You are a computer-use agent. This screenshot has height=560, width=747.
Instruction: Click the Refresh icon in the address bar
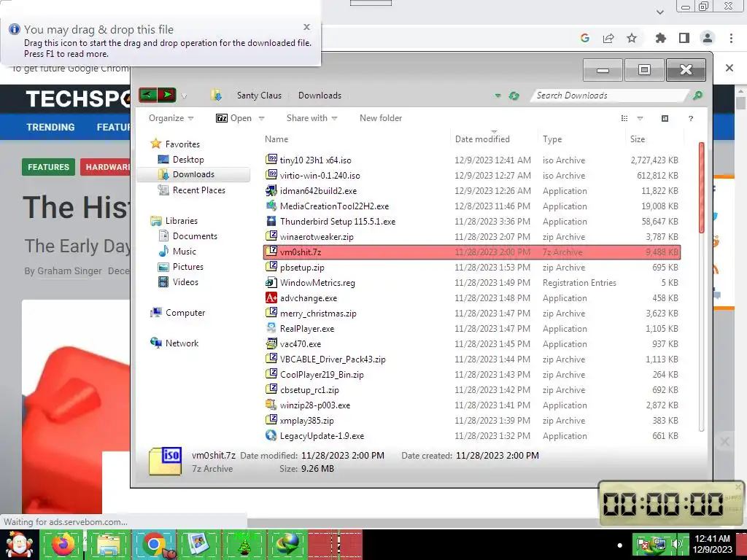coord(514,96)
